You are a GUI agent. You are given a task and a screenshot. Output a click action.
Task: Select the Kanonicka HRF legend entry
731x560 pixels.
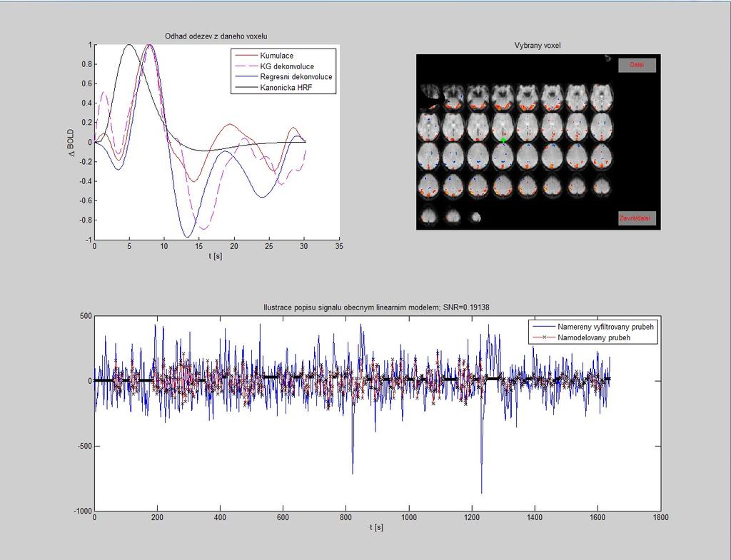(x=286, y=88)
